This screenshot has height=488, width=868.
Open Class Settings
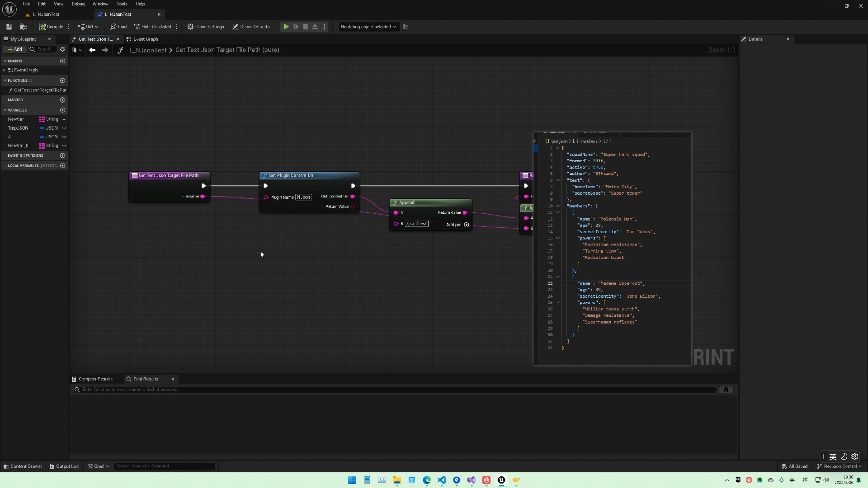pyautogui.click(x=206, y=27)
